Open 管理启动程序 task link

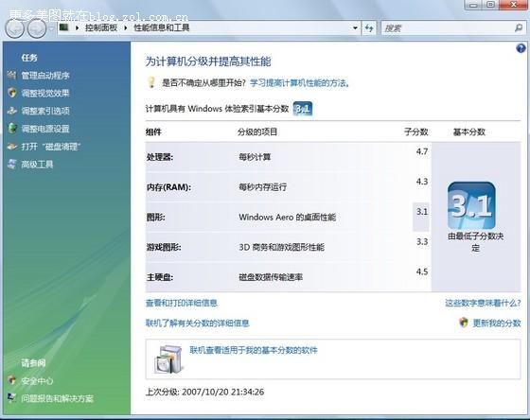pos(45,76)
